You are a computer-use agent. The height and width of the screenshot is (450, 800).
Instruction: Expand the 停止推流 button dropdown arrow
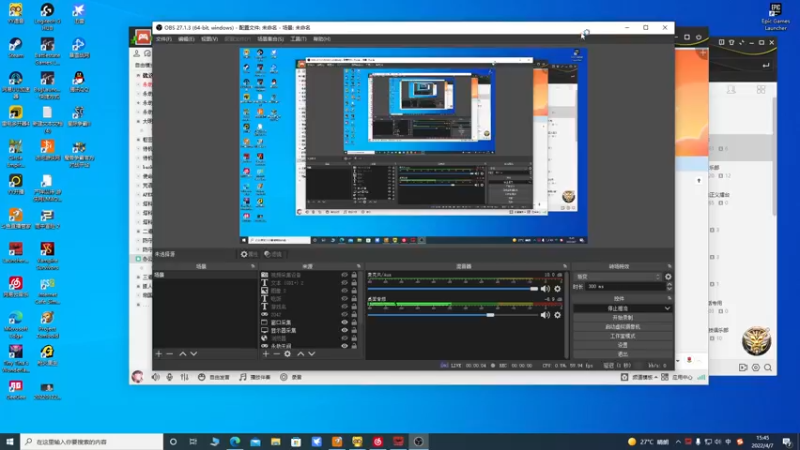coord(667,308)
